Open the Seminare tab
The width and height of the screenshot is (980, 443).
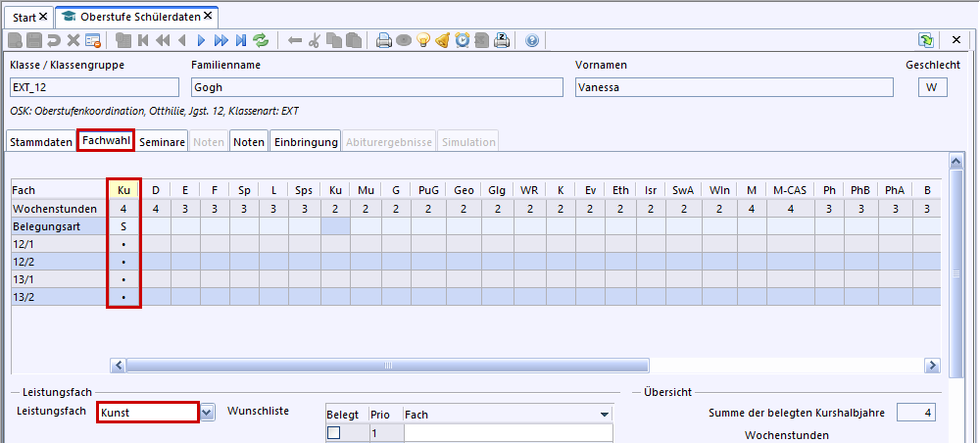162,142
